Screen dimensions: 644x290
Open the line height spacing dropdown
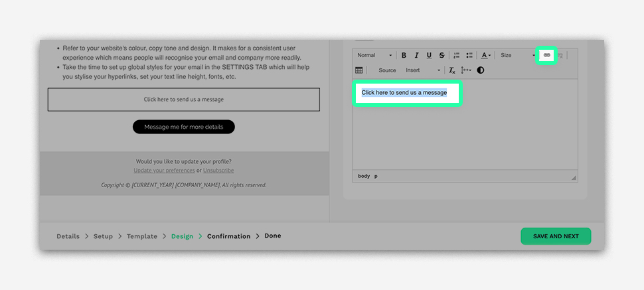pyautogui.click(x=466, y=70)
